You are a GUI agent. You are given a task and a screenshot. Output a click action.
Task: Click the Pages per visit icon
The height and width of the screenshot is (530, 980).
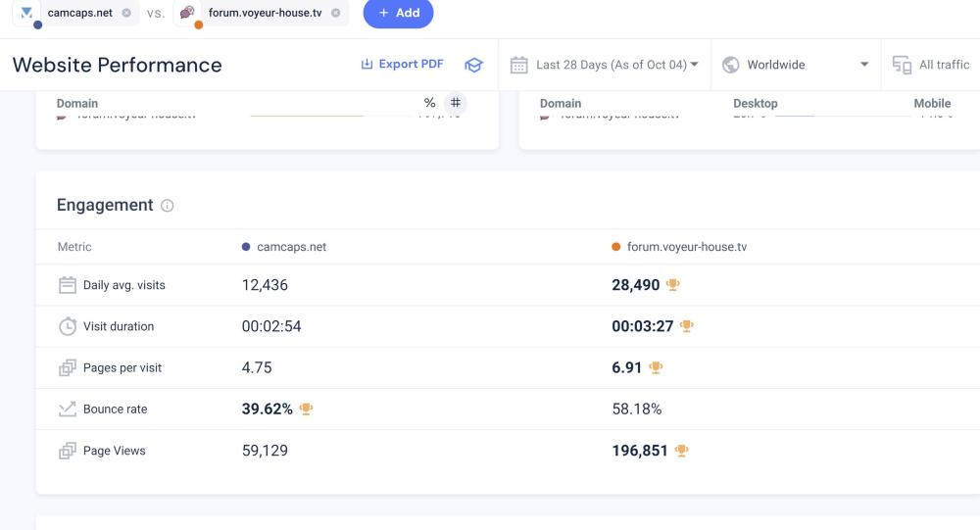(x=68, y=368)
